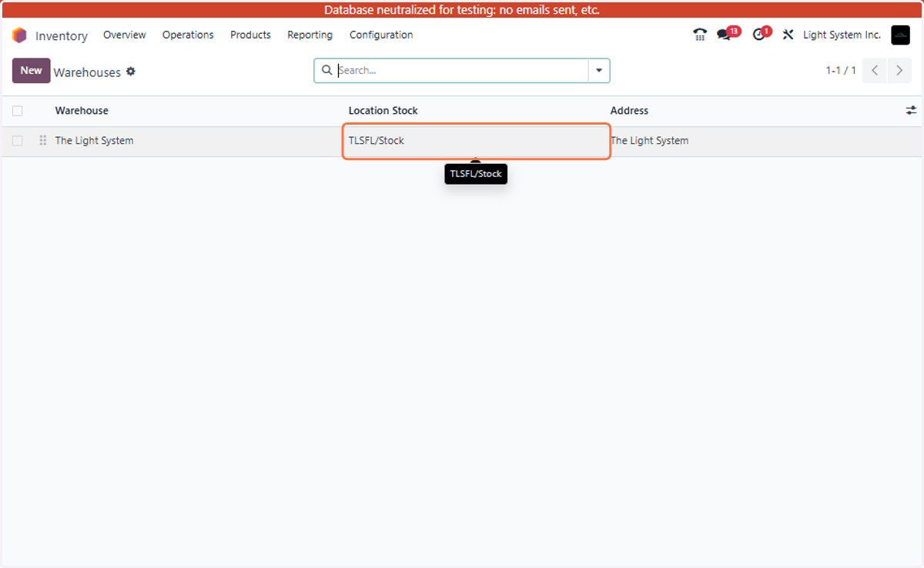Open the Operations menu
The height and width of the screenshot is (568, 924).
click(188, 35)
